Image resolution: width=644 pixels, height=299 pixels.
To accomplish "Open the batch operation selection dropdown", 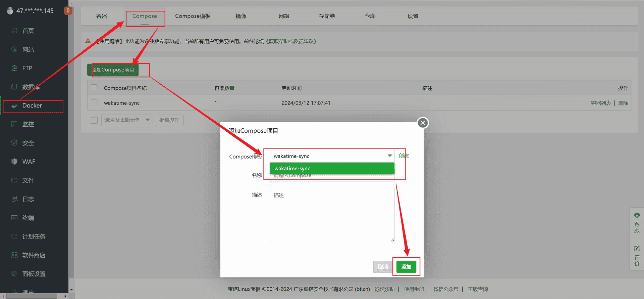I will (127, 120).
